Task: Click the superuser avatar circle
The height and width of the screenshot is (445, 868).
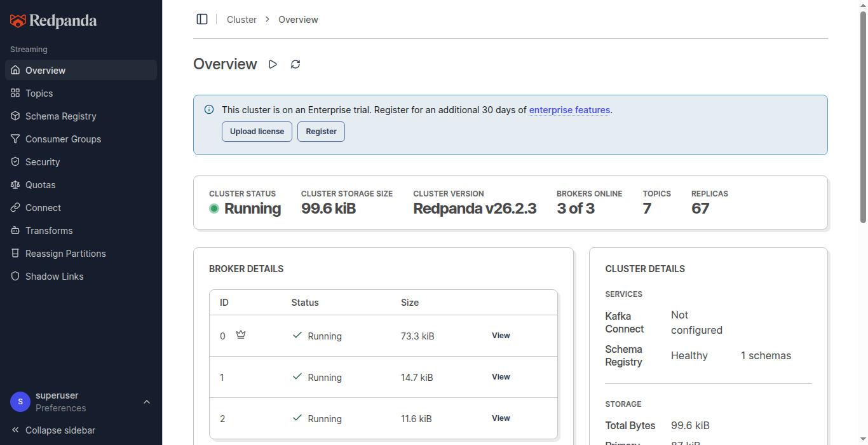Action: pyautogui.click(x=20, y=402)
